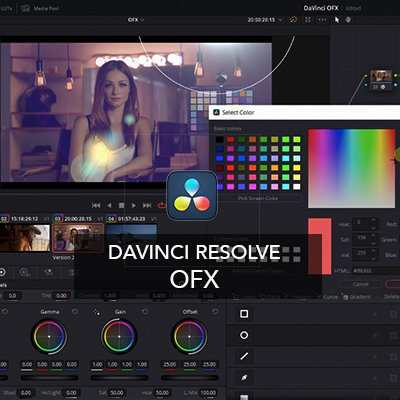Select the curve pen window shape
Viewport: 400px width, 400px height.
[244, 378]
